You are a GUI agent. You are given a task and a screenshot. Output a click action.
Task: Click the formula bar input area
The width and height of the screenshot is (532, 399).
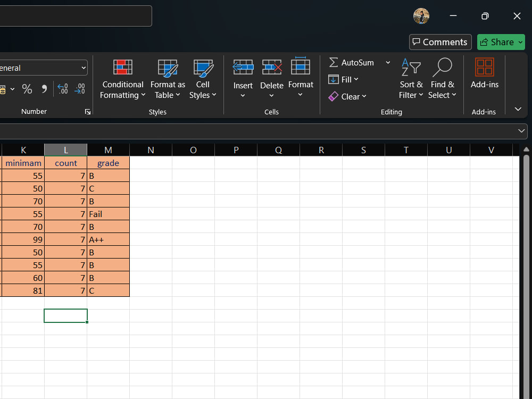(x=258, y=131)
